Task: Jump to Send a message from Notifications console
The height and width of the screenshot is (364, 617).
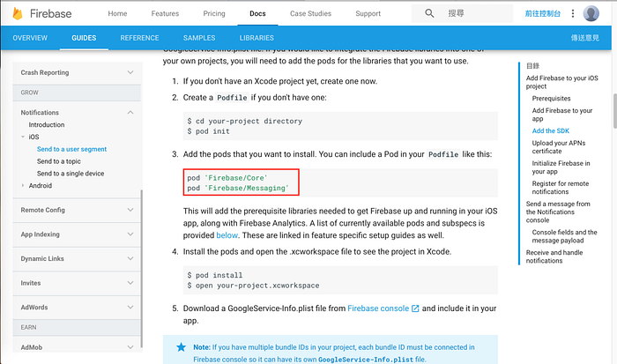Action: pos(558,212)
